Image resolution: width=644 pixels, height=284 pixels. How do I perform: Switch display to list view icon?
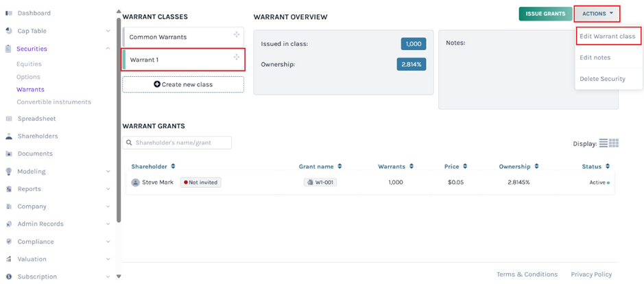(604, 143)
